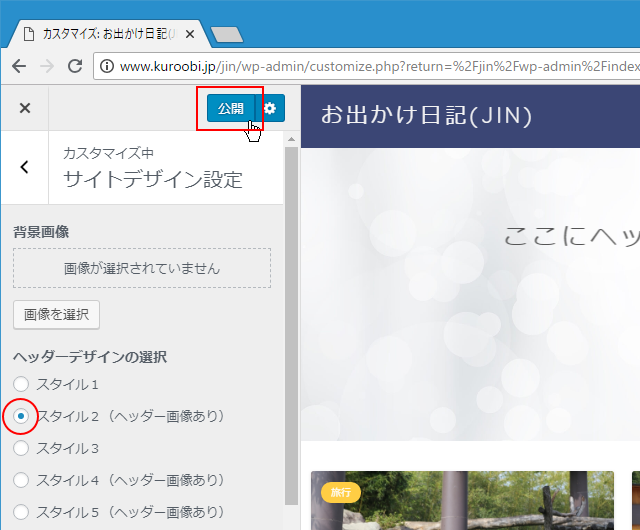Open a new browser tab
This screenshot has height=530, width=640.
pyautogui.click(x=227, y=34)
